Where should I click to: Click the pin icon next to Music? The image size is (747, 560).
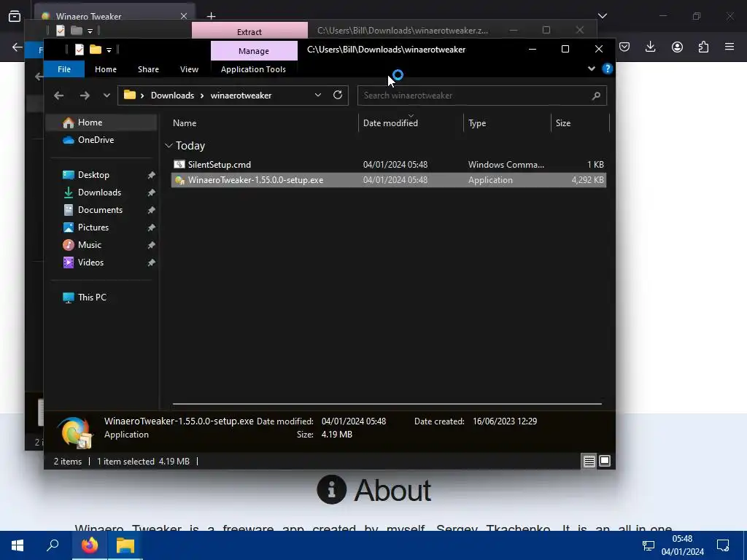[x=151, y=245]
